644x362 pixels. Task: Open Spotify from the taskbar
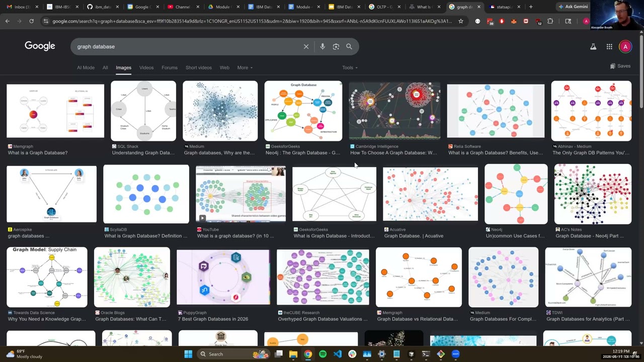click(323, 354)
